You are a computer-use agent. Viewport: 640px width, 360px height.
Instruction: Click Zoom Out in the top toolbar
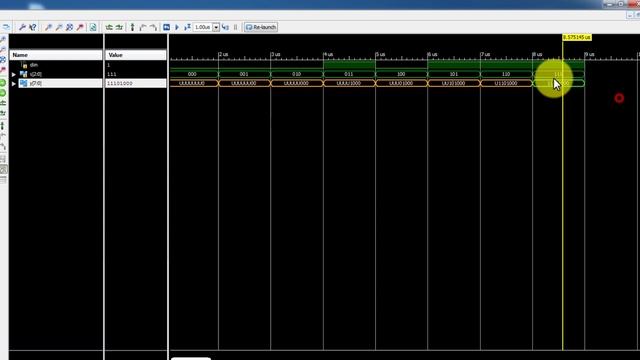pos(59,27)
